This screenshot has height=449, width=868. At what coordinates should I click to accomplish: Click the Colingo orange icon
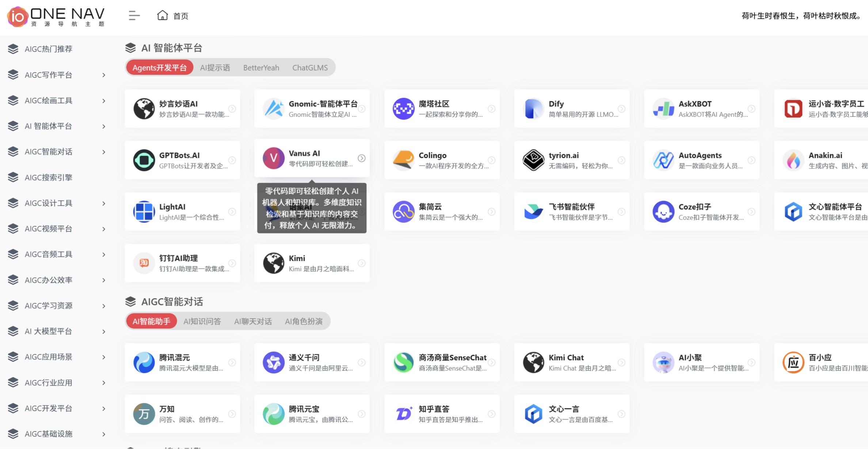click(403, 160)
